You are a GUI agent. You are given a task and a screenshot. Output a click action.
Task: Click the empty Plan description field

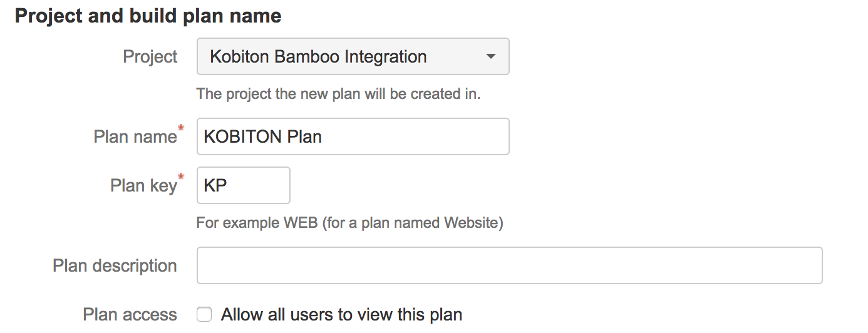click(x=509, y=265)
